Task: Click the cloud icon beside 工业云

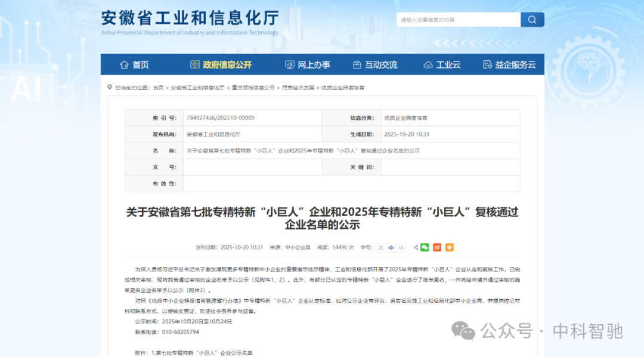Action: [428, 65]
